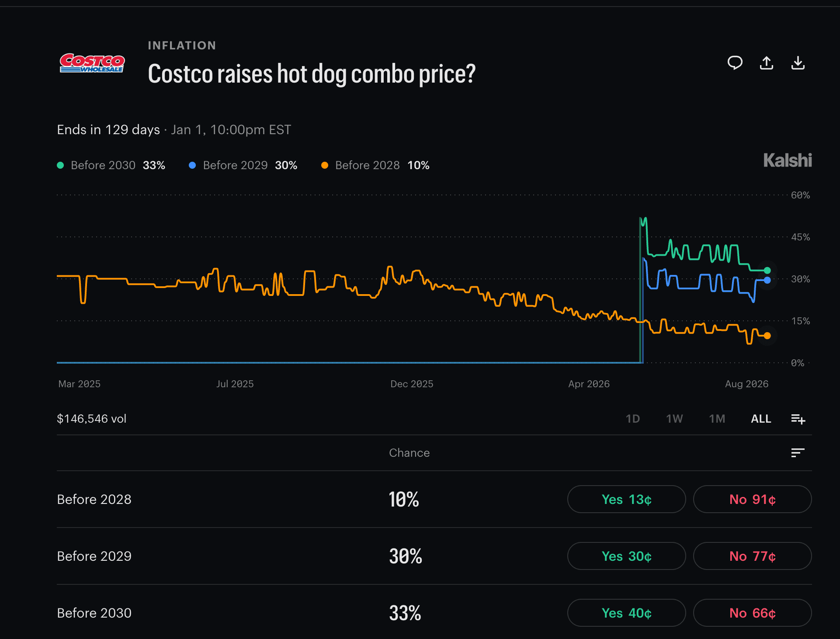Toggle the orange Before 2028 legend dot
840x639 pixels.
[x=325, y=165]
